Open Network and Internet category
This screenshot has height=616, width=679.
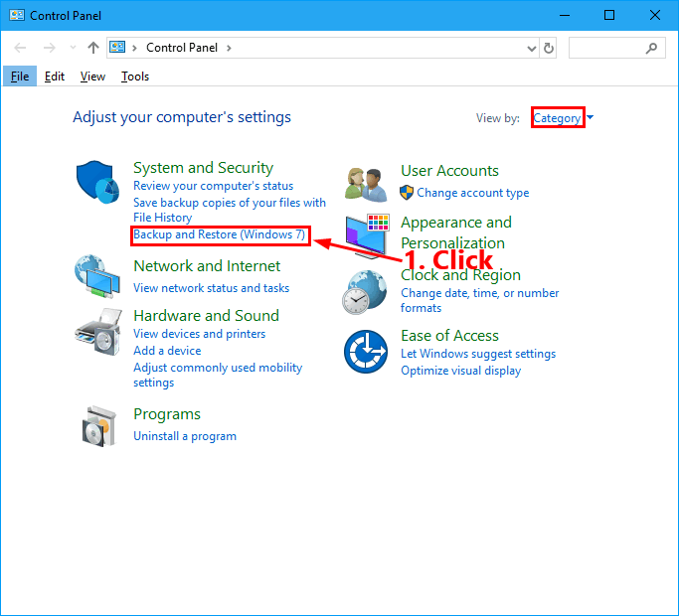tap(207, 266)
